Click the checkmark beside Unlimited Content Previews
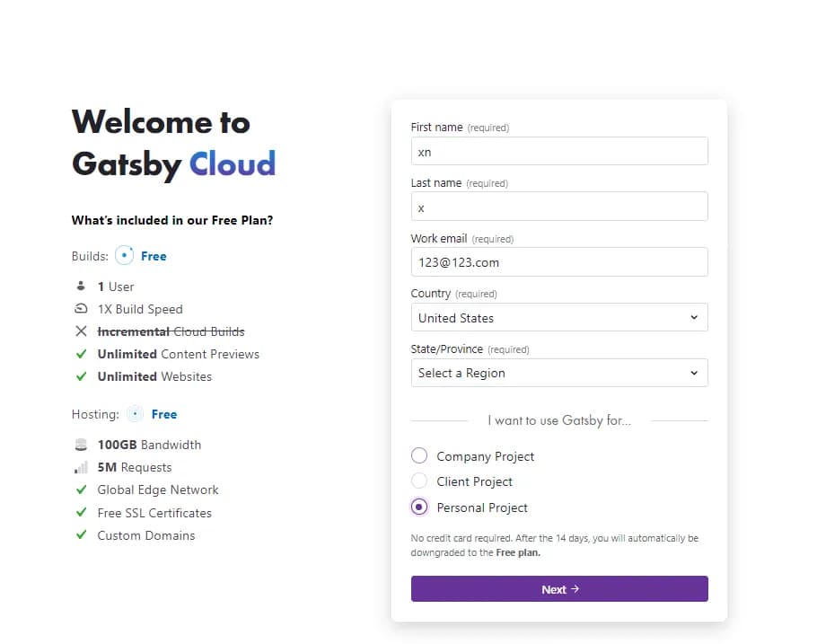 pyautogui.click(x=82, y=354)
